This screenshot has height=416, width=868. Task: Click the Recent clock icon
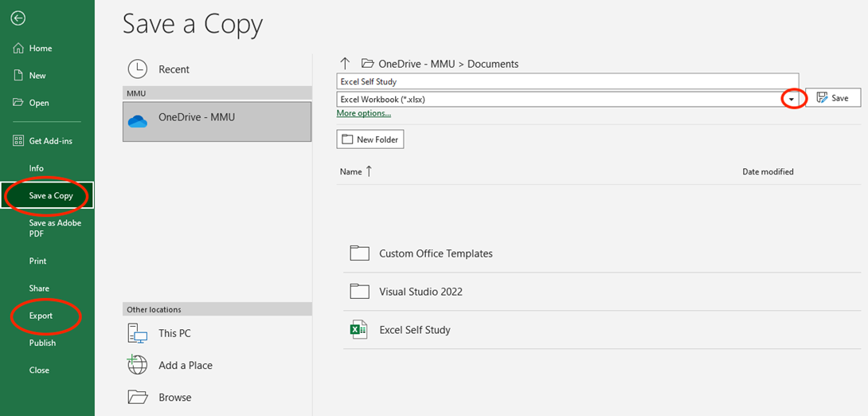click(x=137, y=69)
